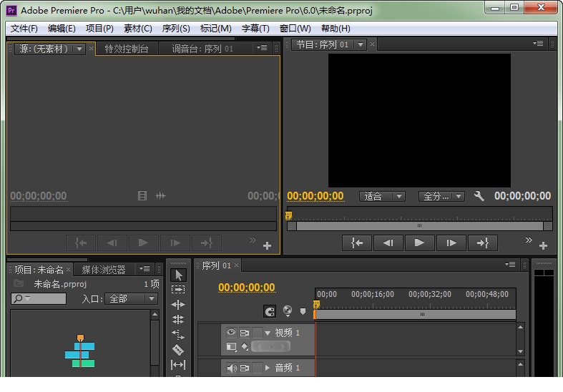Show more program monitor transport buttons

529,240
